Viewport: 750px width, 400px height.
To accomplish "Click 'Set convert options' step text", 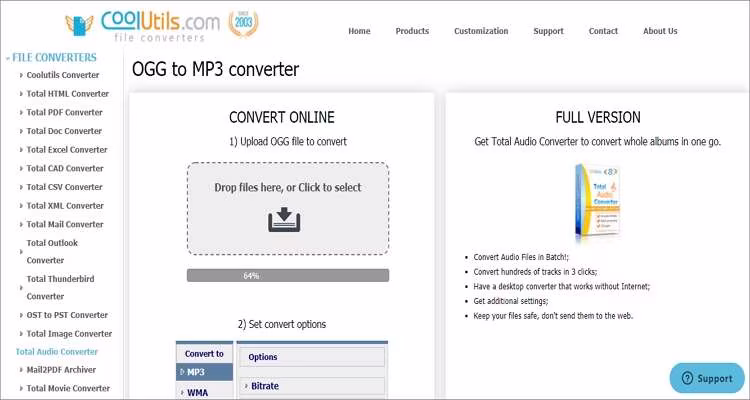I will click(282, 324).
